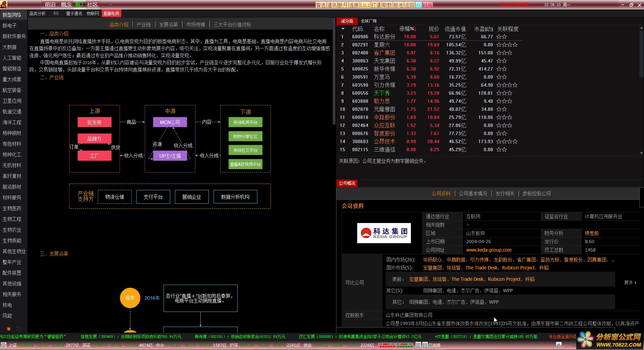Image resolution: width=644 pixels, height=350 pixels.
Task: Open the table header dropdown triangle
Action: tap(343, 29)
